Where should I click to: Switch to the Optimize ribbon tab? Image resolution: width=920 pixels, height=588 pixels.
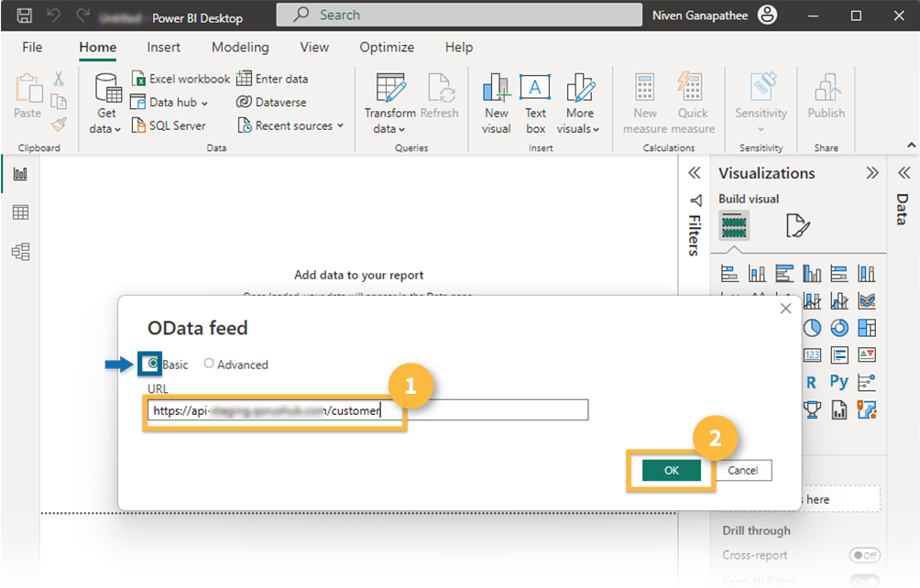[387, 47]
